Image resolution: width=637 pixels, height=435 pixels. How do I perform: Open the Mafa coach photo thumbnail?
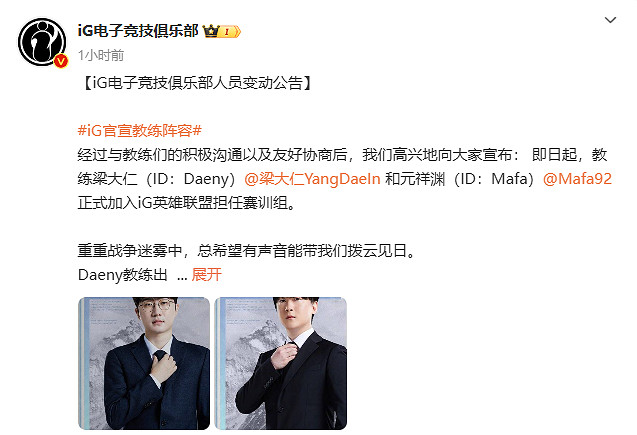281,363
